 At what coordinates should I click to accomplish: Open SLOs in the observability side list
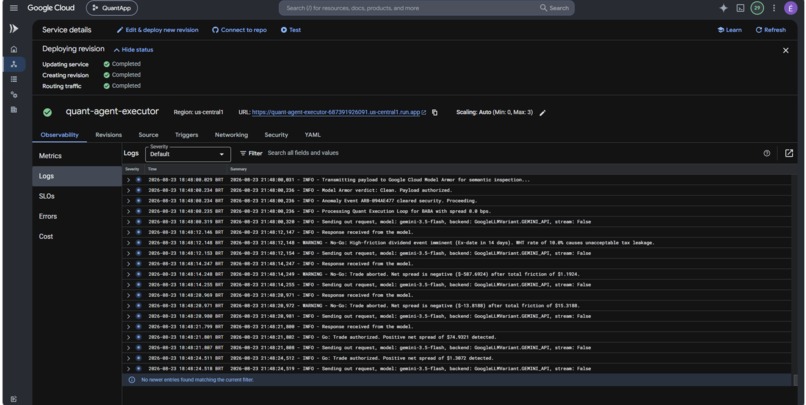(x=77, y=196)
